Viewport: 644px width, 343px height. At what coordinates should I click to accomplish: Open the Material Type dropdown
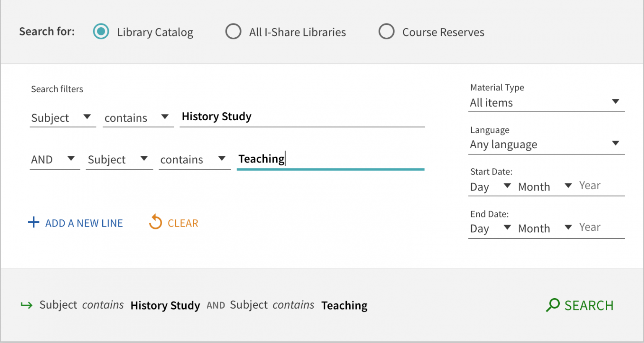tap(546, 103)
